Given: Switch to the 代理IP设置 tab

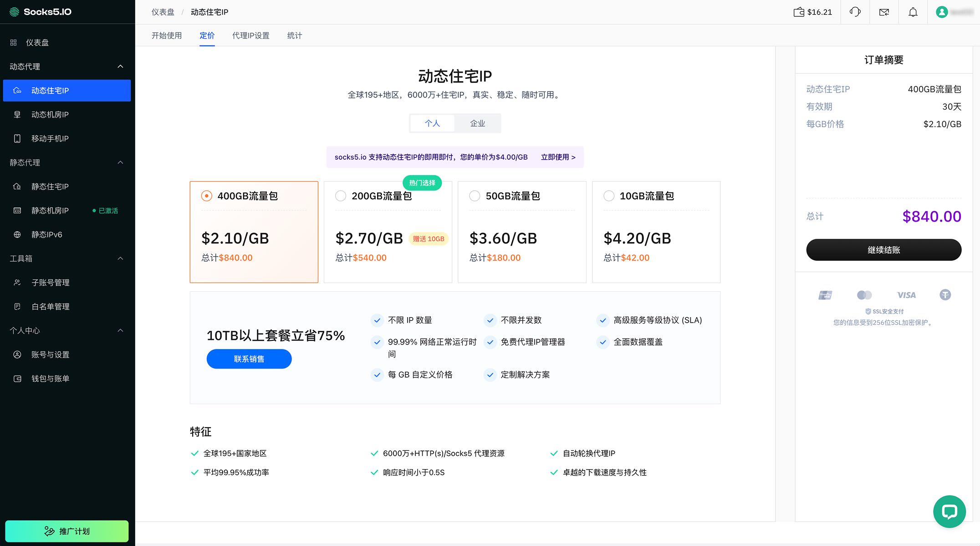Looking at the screenshot, I should click(250, 35).
